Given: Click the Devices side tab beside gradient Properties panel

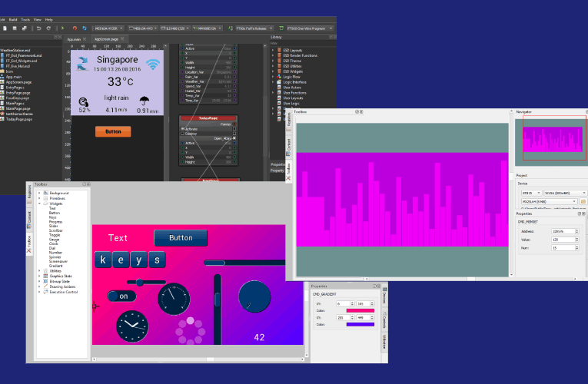Looking at the screenshot, I should coord(384,296).
